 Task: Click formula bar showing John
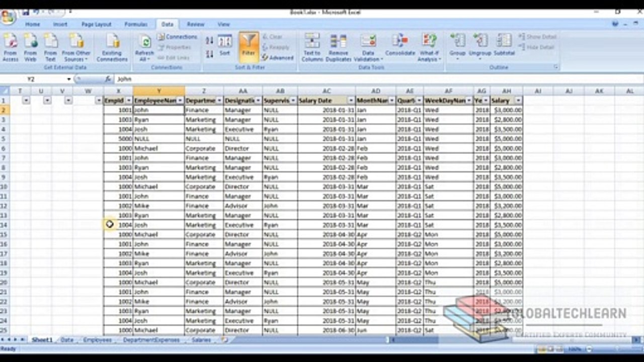pos(379,79)
